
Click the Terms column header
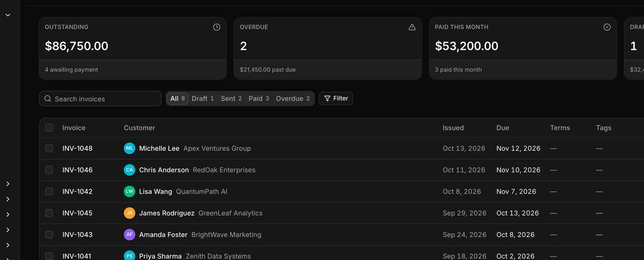pos(560,128)
